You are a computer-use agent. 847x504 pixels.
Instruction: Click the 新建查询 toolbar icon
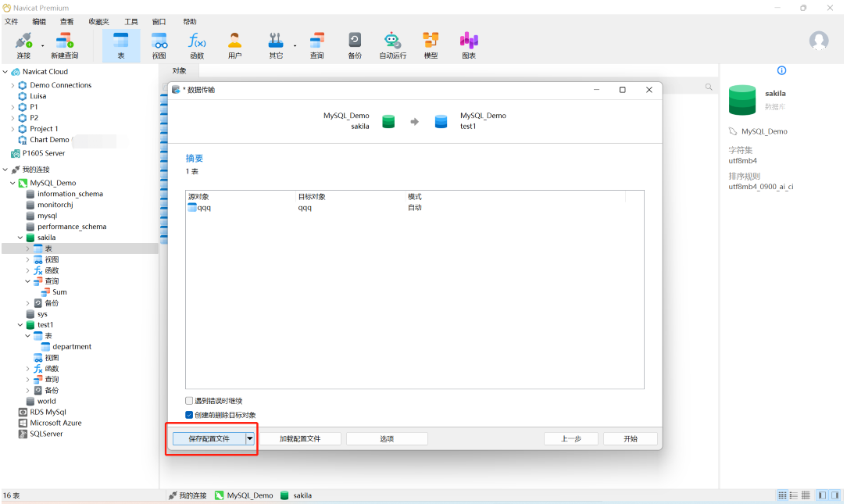[64, 44]
